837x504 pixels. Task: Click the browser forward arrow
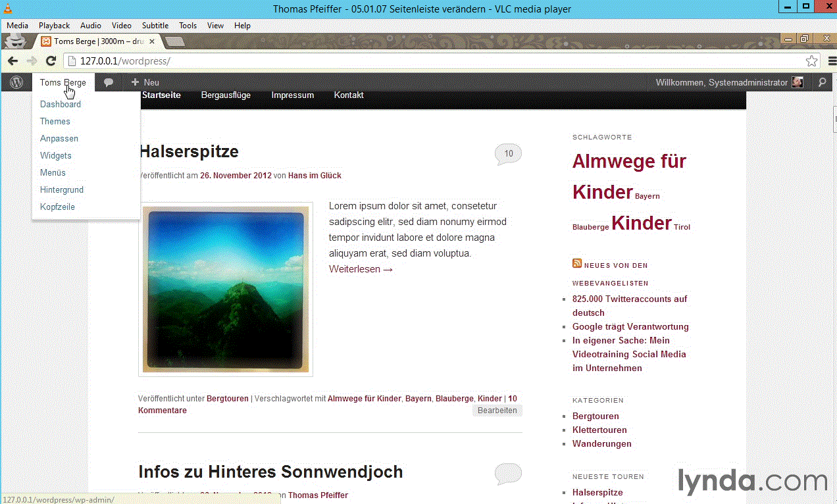[32, 61]
